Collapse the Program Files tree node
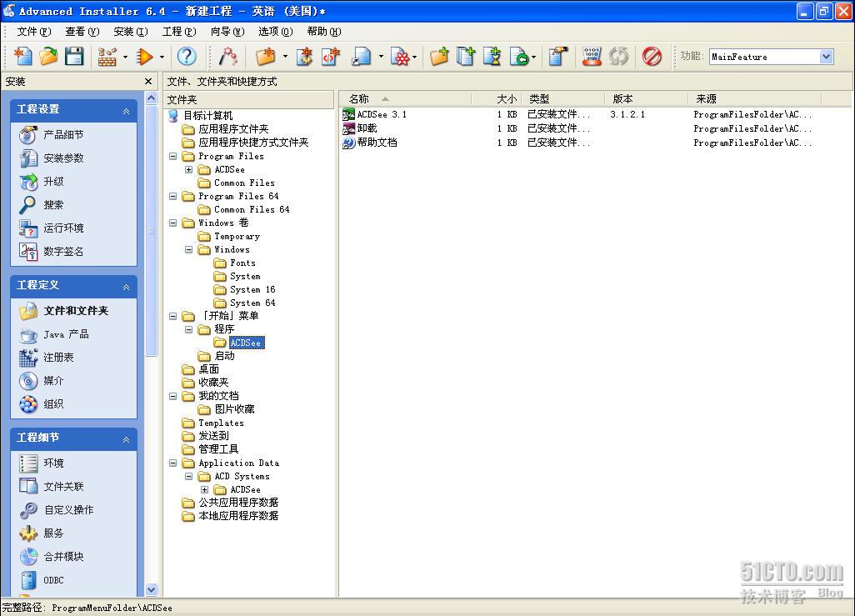This screenshot has height=616, width=855. click(172, 156)
